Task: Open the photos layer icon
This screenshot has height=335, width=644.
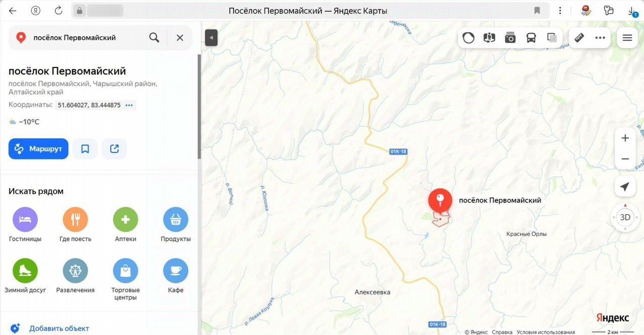Action: 510,38
